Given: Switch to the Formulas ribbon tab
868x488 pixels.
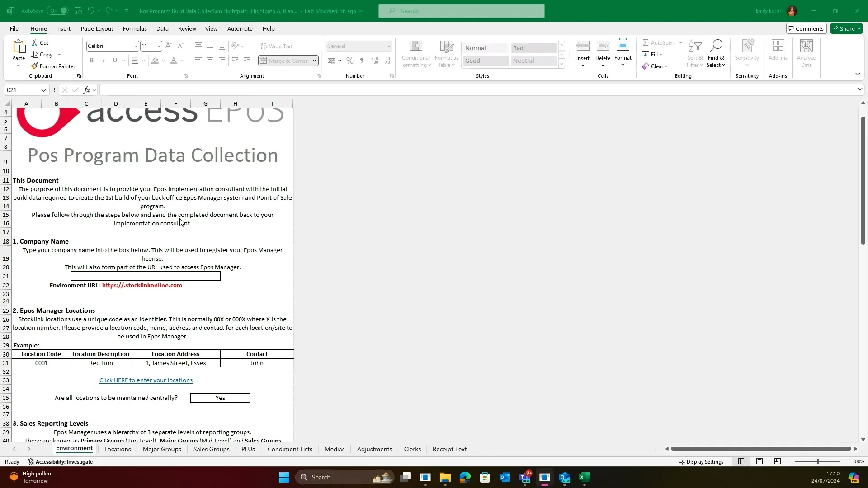Looking at the screenshot, I should pyautogui.click(x=134, y=28).
